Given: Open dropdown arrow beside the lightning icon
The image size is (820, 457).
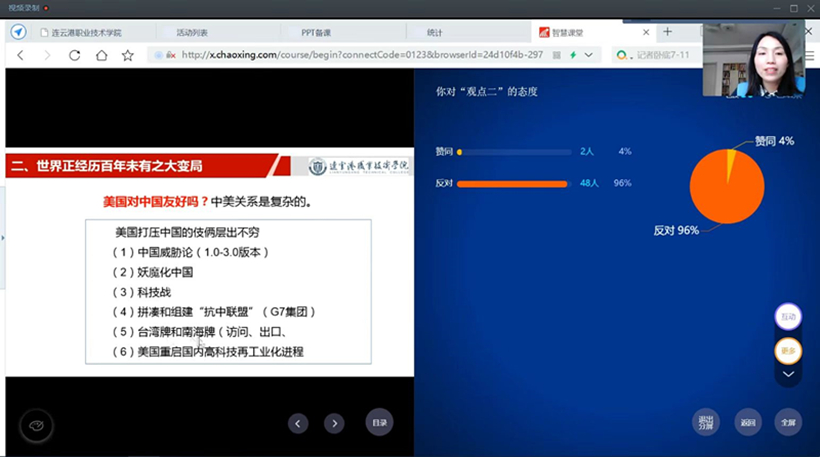Looking at the screenshot, I should tap(589, 55).
